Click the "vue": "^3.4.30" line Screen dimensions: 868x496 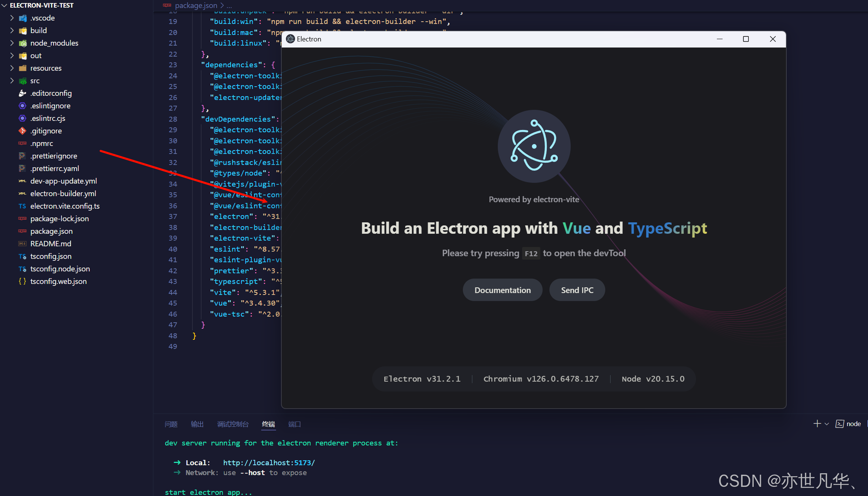tap(245, 303)
